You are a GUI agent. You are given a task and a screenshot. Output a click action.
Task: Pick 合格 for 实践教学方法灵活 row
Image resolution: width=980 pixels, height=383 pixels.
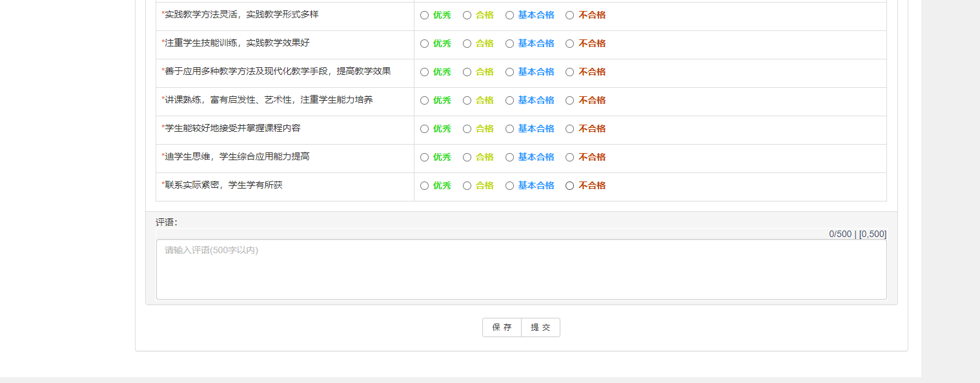(467, 16)
